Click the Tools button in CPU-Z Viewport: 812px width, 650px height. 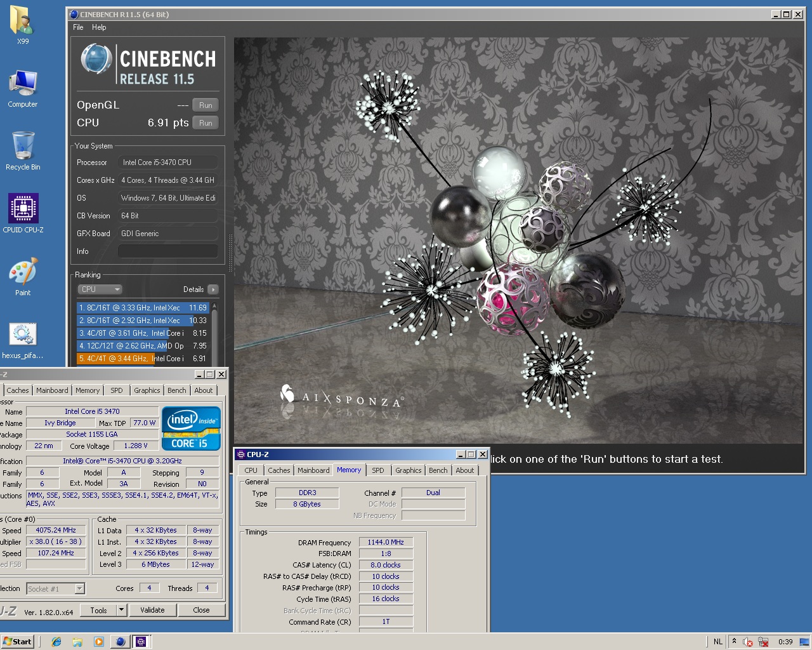point(98,610)
